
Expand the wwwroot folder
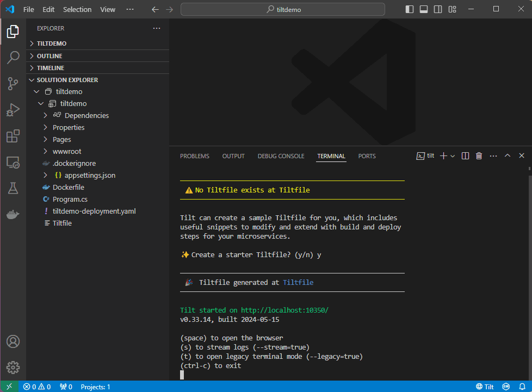pyautogui.click(x=46, y=151)
